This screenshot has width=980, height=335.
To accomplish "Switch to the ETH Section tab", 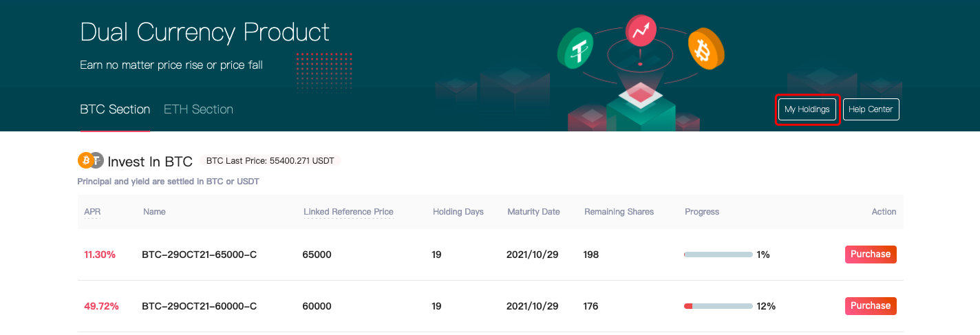I will [198, 109].
